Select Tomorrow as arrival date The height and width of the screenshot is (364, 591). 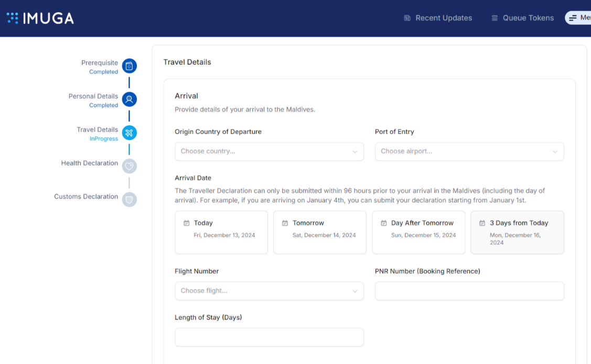(x=320, y=232)
